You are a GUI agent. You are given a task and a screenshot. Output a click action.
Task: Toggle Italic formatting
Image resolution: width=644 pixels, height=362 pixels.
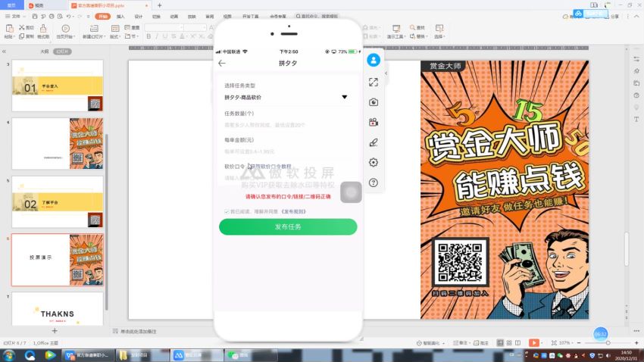click(157, 36)
